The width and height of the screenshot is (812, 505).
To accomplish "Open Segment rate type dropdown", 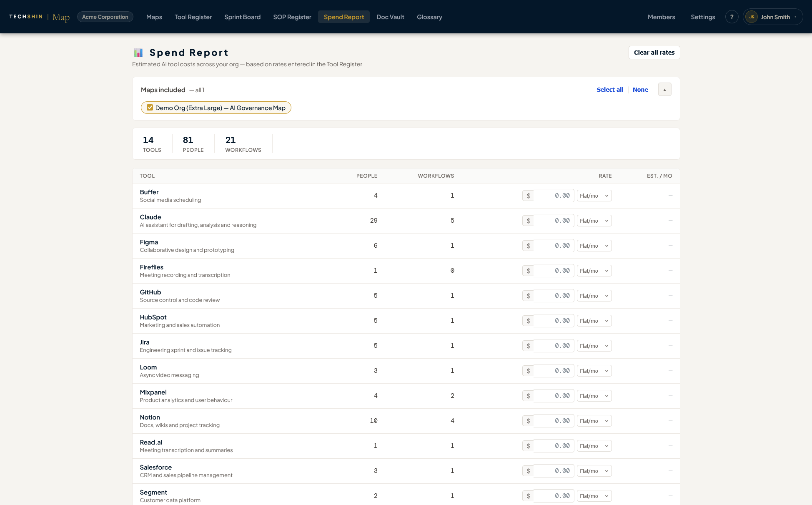I will 594,496.
